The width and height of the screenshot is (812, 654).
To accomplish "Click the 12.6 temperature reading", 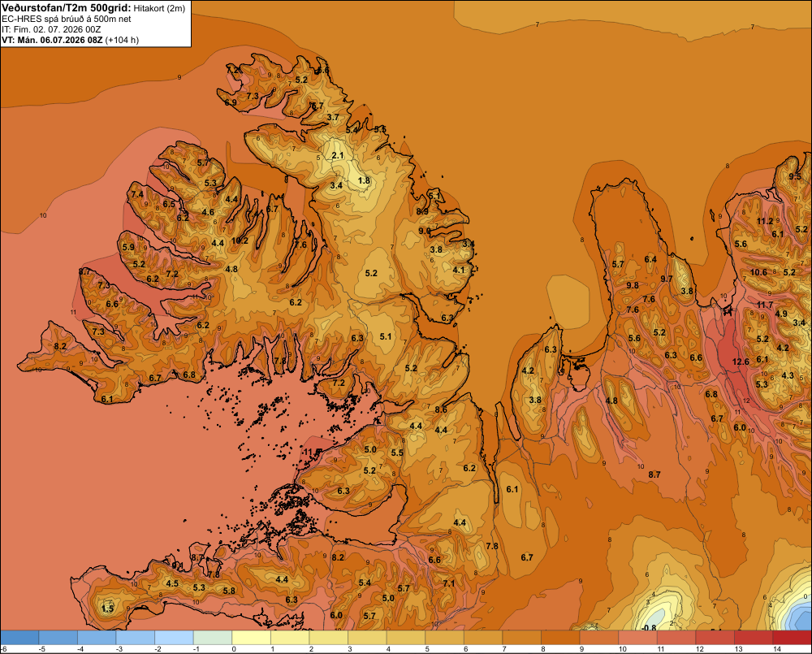I will pyautogui.click(x=741, y=362).
